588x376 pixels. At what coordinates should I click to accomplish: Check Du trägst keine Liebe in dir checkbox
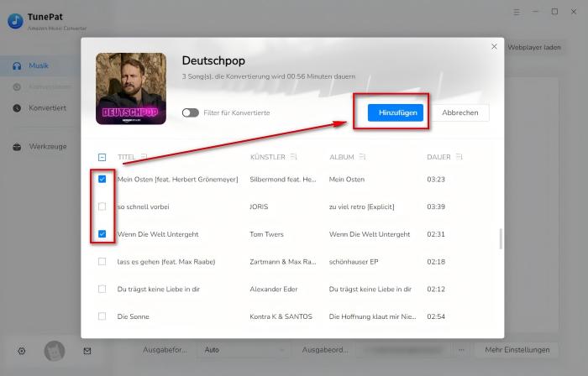point(102,289)
